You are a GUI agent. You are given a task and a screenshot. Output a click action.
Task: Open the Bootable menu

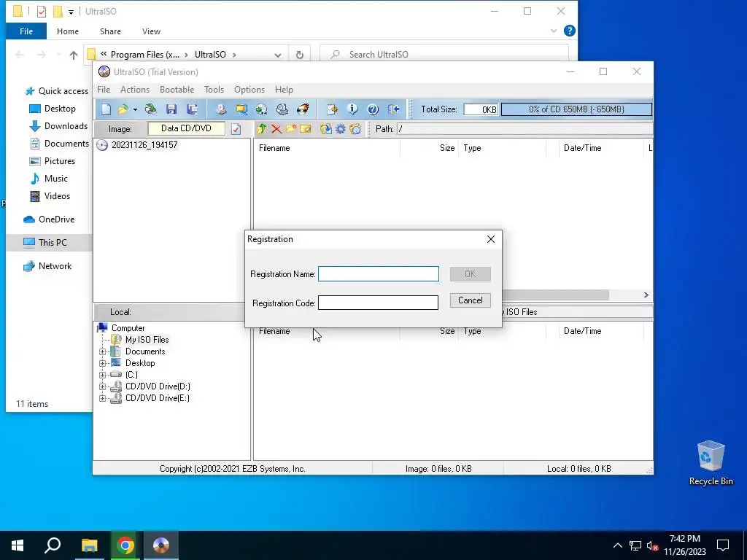tap(177, 90)
